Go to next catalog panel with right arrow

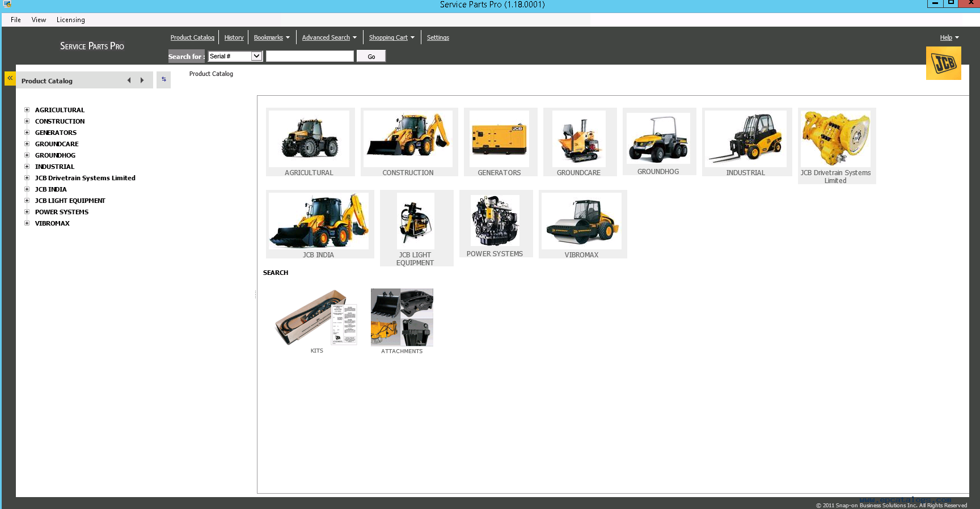[142, 80]
